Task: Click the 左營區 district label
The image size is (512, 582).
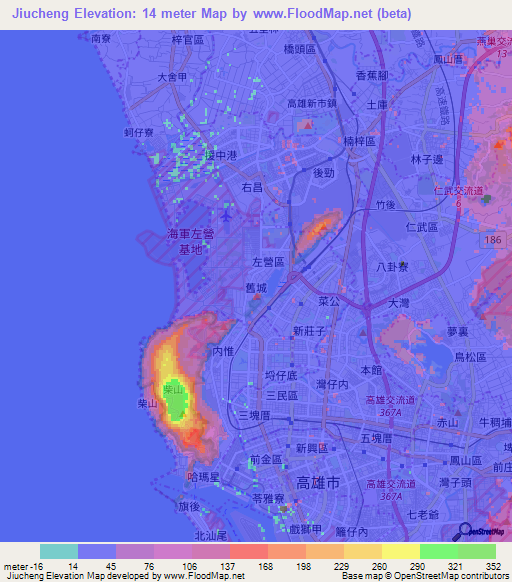Action: [x=268, y=262]
